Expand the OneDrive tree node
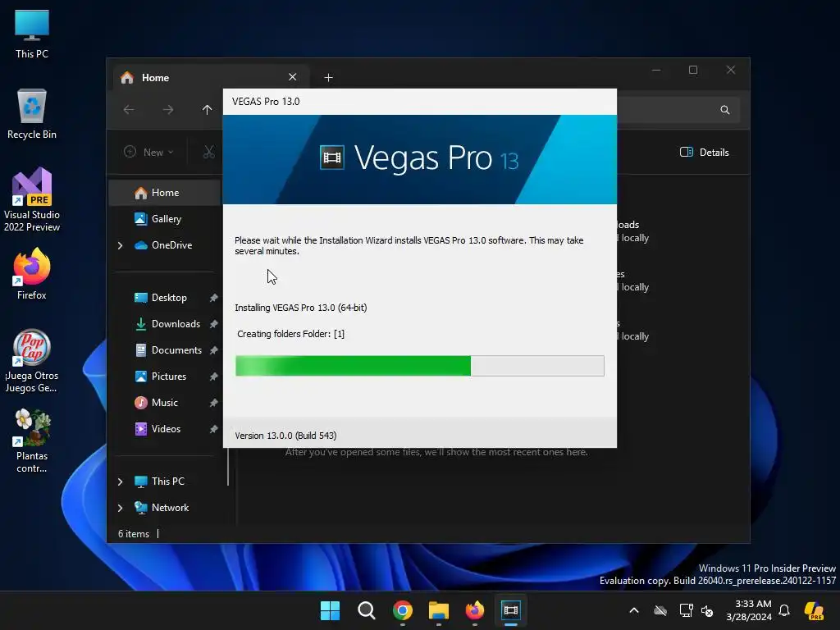The image size is (840, 630). click(x=120, y=245)
